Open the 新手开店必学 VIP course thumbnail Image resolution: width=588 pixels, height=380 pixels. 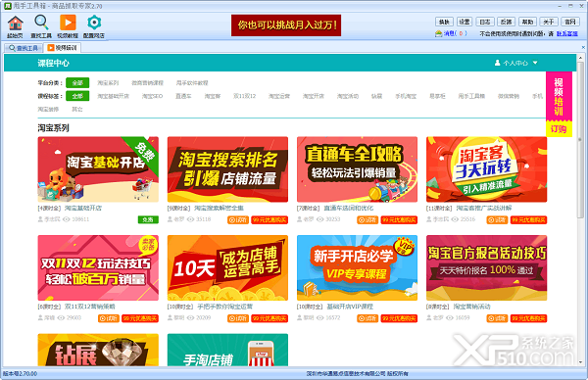357,268
